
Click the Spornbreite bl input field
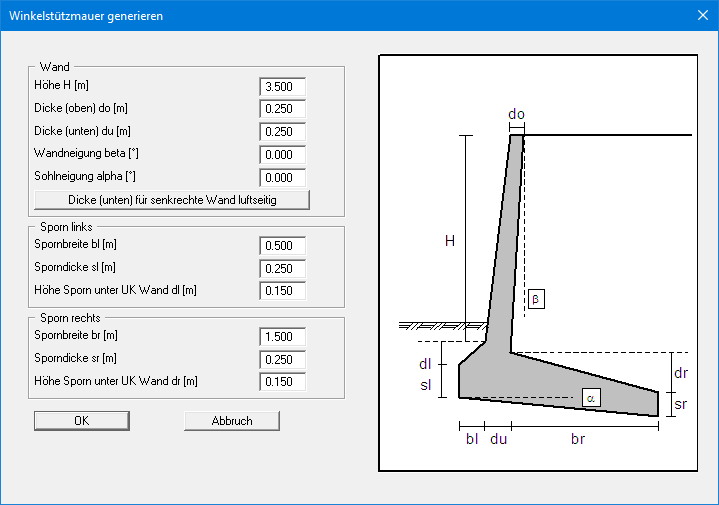(x=282, y=245)
